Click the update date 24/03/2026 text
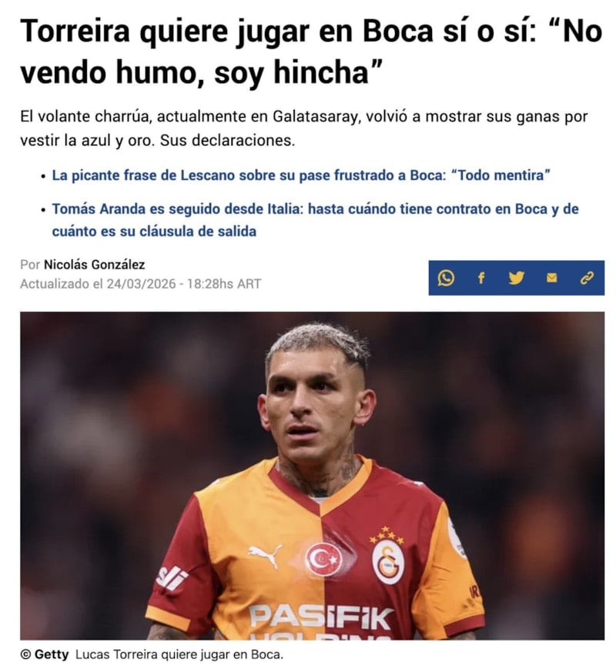 (141, 284)
